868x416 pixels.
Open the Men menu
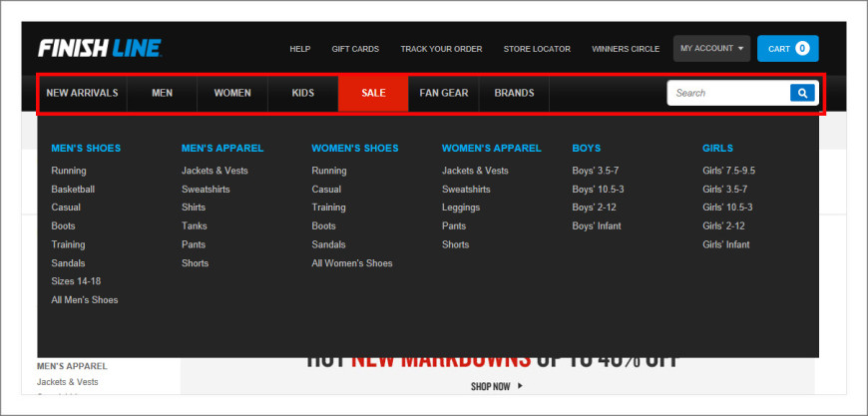(163, 93)
